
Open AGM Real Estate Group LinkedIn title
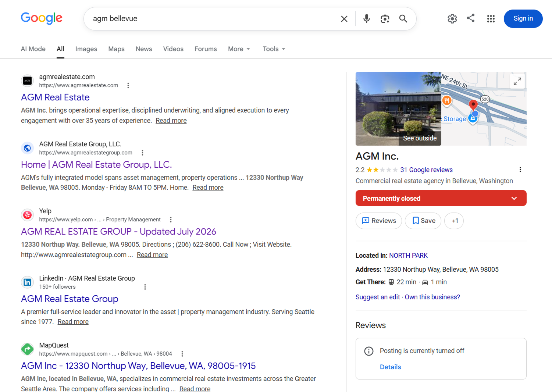70,299
